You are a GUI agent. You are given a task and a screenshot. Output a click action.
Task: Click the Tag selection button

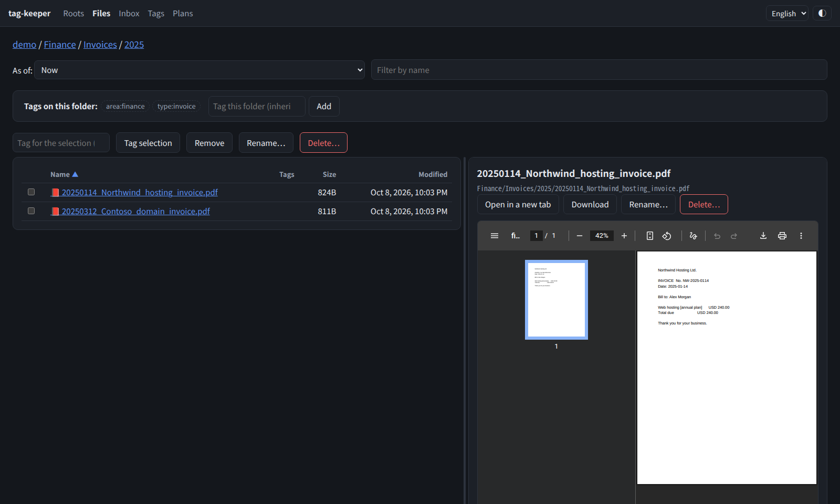pyautogui.click(x=148, y=143)
